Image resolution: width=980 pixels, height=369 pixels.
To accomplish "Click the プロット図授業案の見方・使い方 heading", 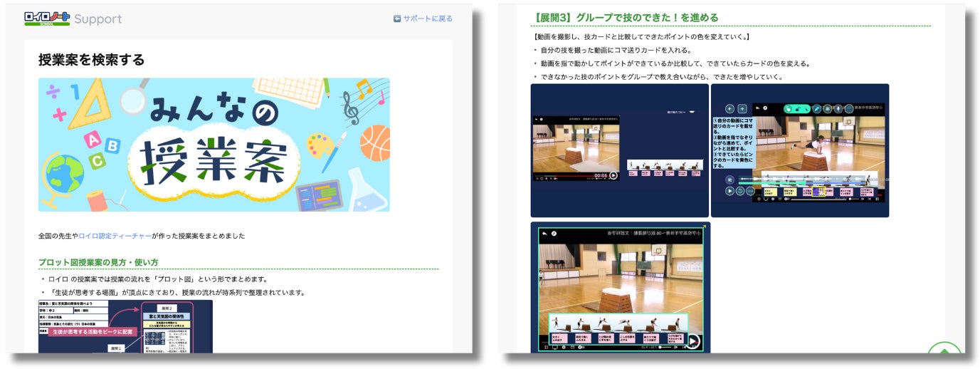I will click(98, 262).
